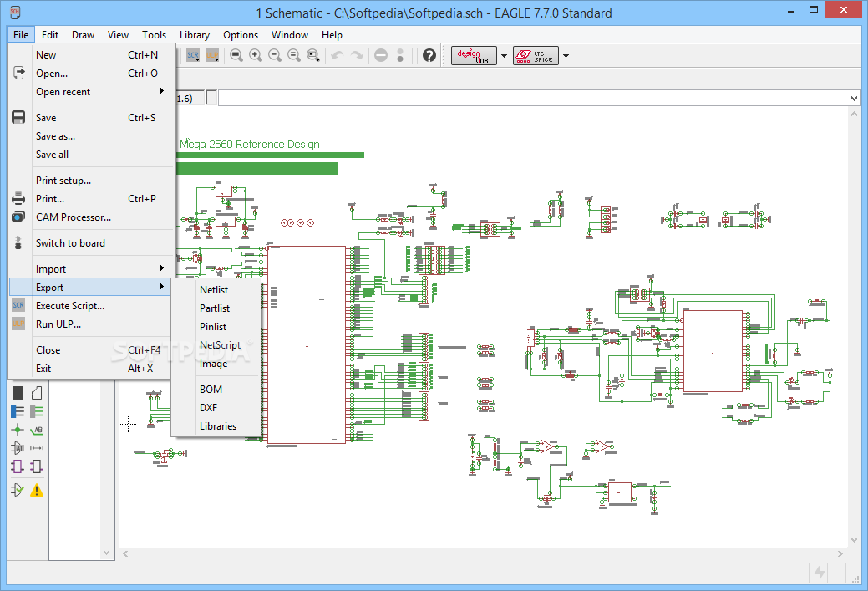Select the Attribute tool

click(x=18, y=447)
